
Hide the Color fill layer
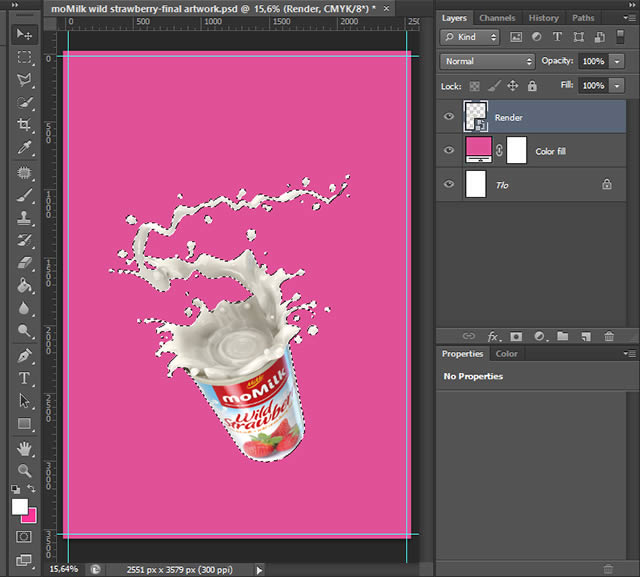point(449,150)
